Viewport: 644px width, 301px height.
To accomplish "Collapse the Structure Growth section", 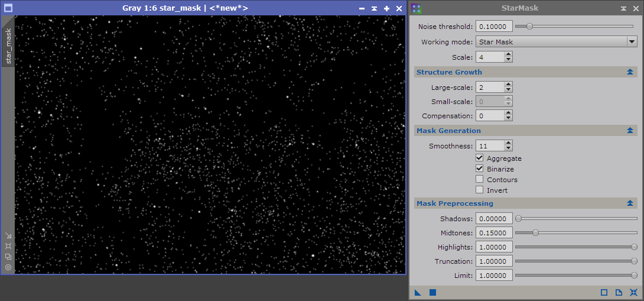I will point(630,72).
